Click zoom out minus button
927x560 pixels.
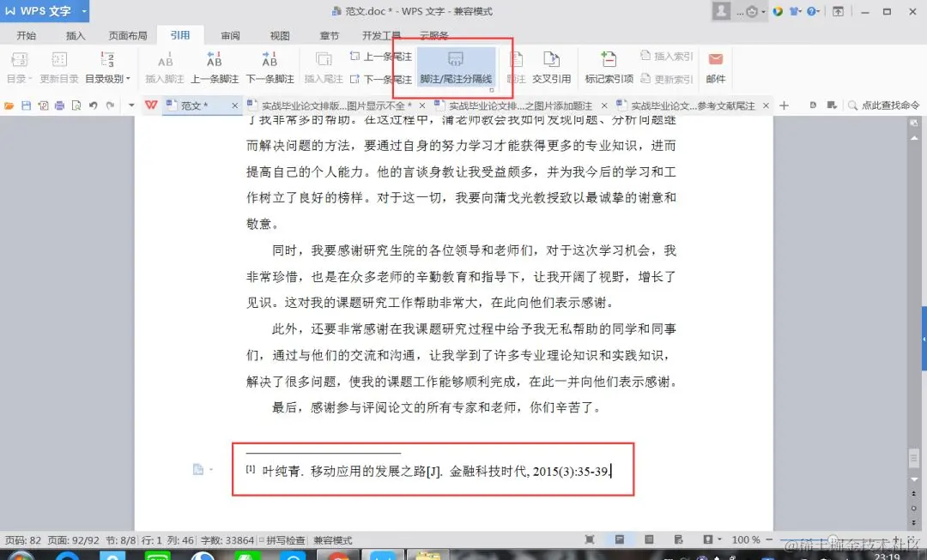click(x=769, y=539)
